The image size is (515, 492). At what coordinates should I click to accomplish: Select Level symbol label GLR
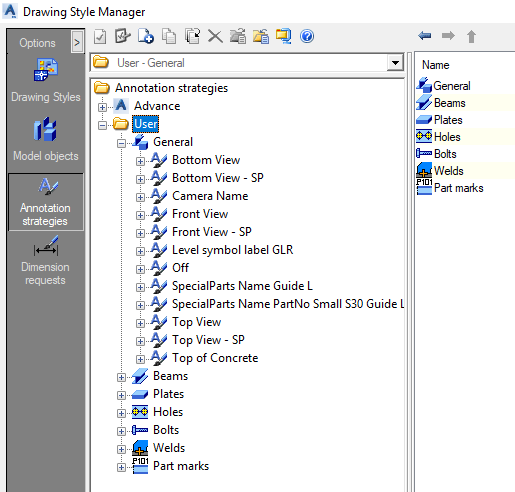233,250
